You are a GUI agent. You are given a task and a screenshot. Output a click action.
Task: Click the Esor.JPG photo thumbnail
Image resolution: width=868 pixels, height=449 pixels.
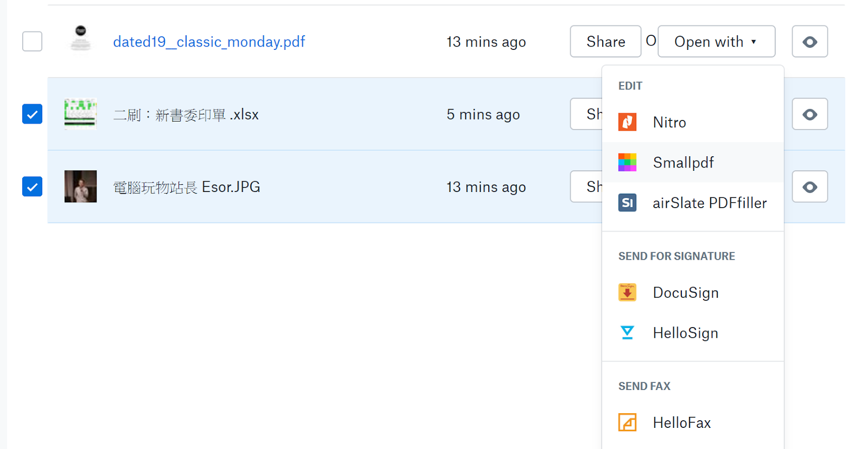pyautogui.click(x=80, y=187)
